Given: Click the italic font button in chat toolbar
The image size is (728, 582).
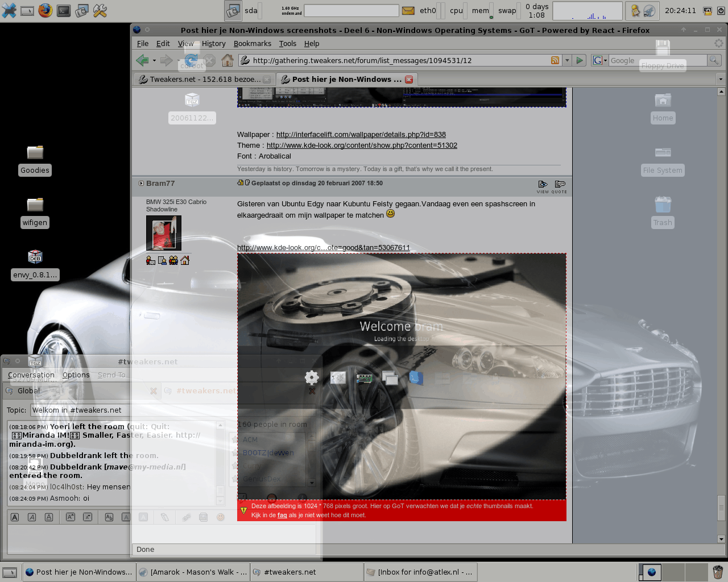Looking at the screenshot, I should (x=32, y=517).
